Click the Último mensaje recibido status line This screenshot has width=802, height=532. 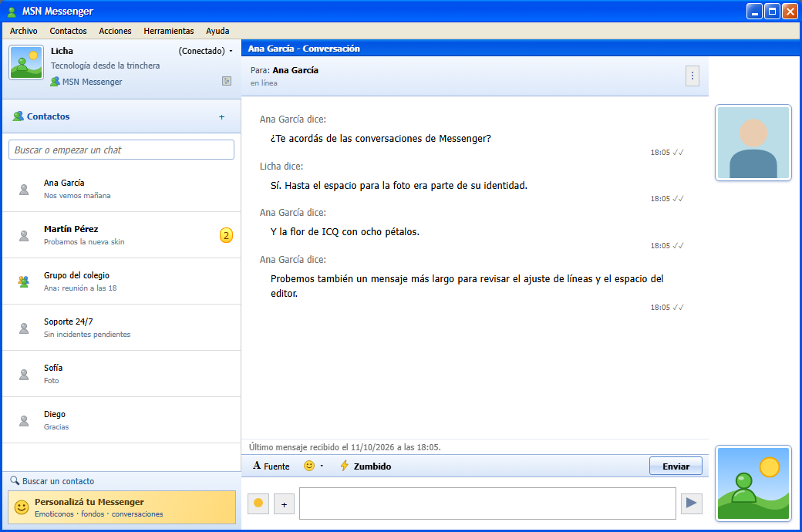coord(345,447)
